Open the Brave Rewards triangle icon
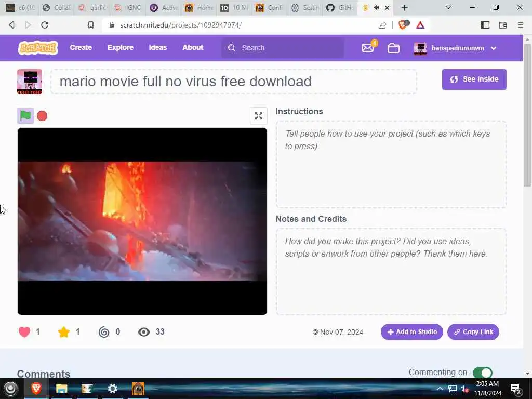 coord(420,25)
